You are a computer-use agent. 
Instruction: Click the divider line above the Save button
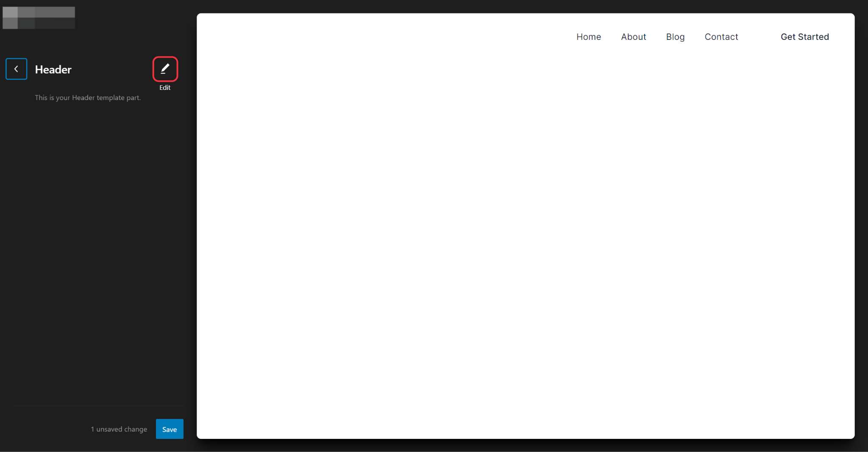point(98,406)
